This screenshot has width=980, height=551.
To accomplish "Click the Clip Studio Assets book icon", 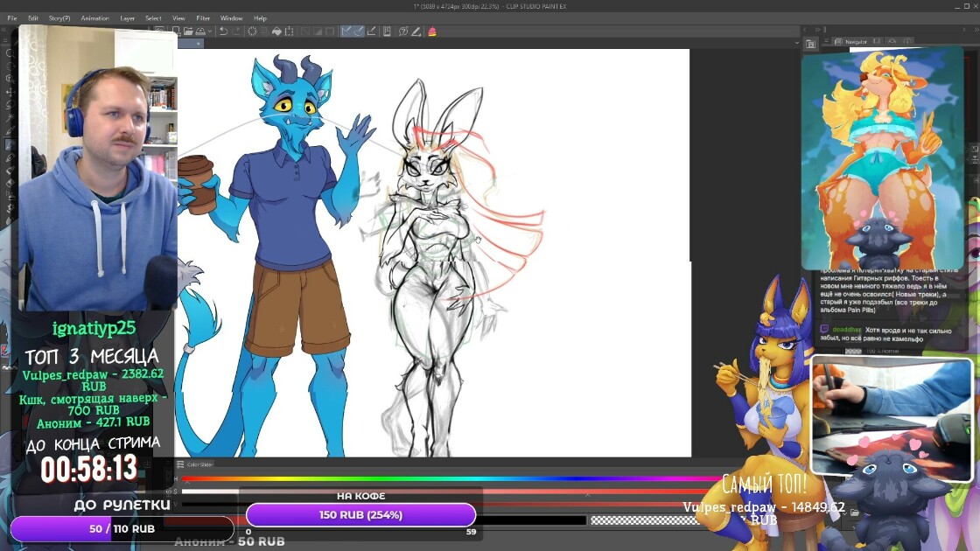I will (x=388, y=31).
